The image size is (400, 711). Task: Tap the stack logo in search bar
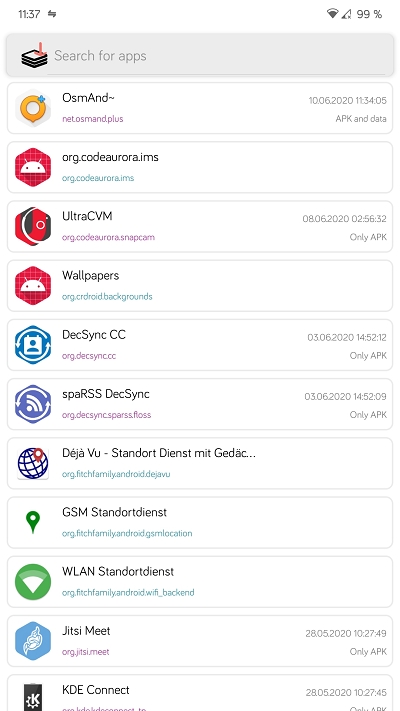(34, 55)
